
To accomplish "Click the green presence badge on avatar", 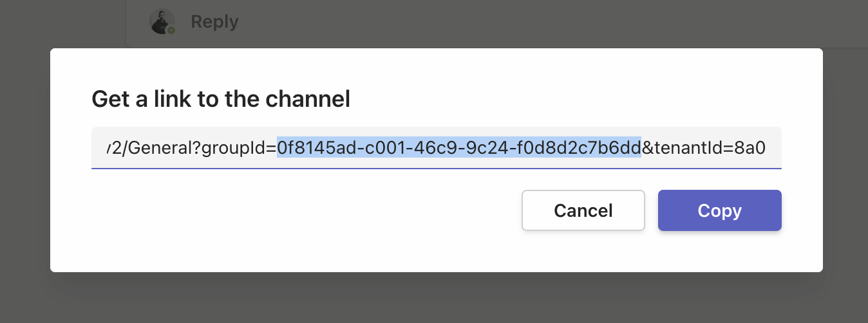I will click(171, 30).
